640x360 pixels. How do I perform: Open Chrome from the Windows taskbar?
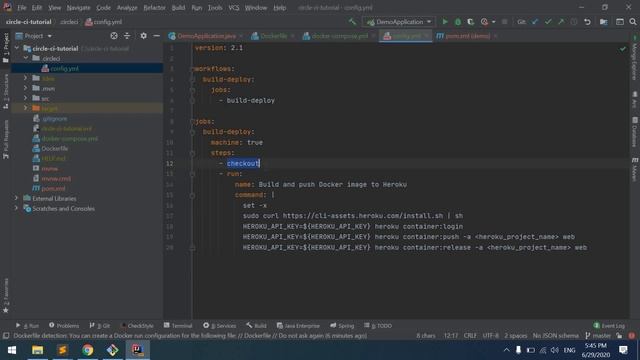tap(87, 350)
